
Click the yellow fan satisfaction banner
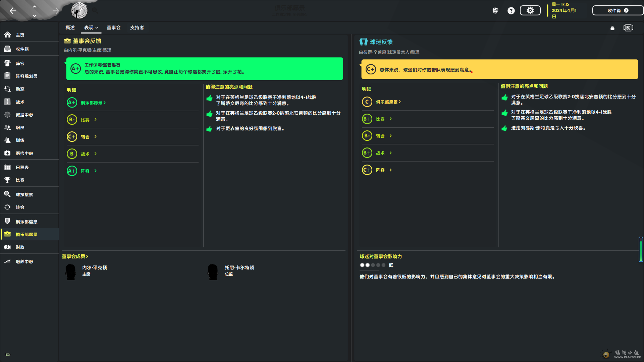point(499,69)
